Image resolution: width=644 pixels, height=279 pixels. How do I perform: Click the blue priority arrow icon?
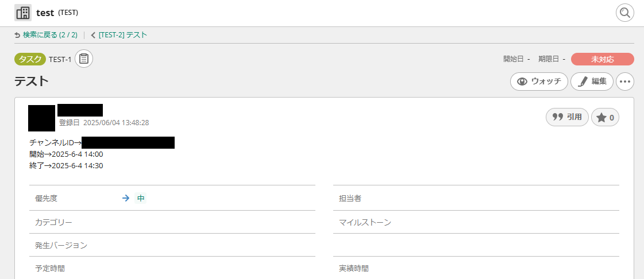pyautogui.click(x=126, y=198)
